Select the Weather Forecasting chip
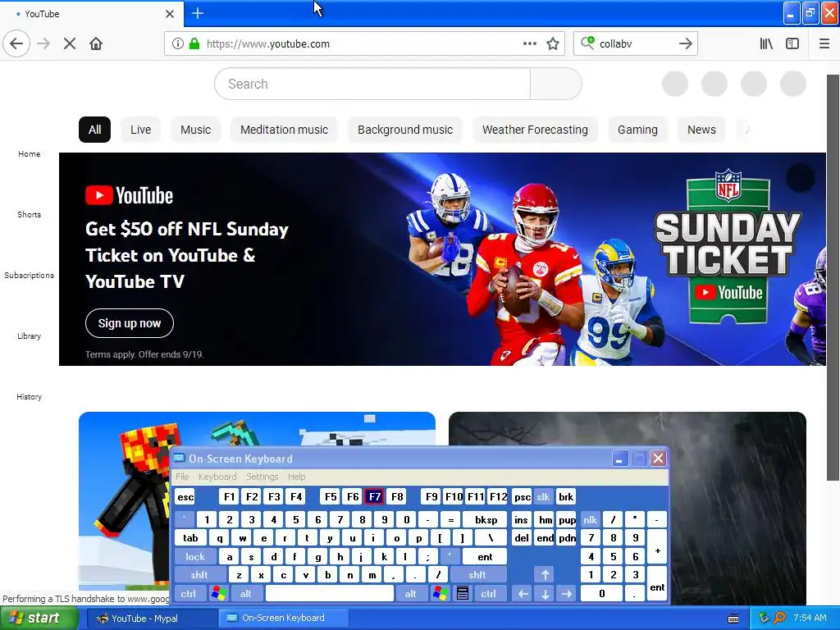Image resolution: width=840 pixels, height=630 pixels. [x=535, y=130]
